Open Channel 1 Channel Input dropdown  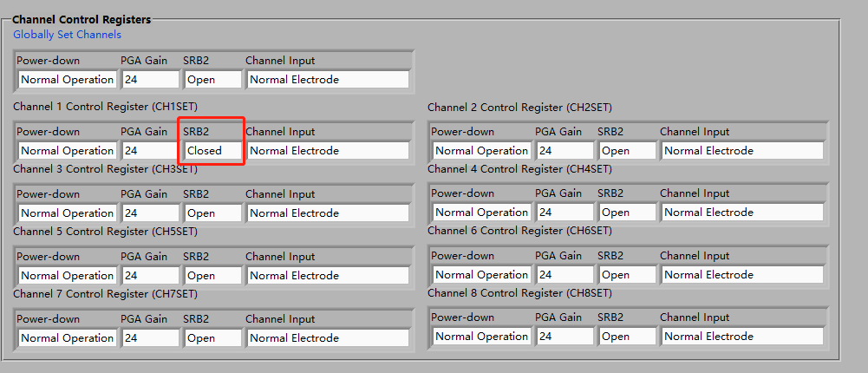pos(328,151)
